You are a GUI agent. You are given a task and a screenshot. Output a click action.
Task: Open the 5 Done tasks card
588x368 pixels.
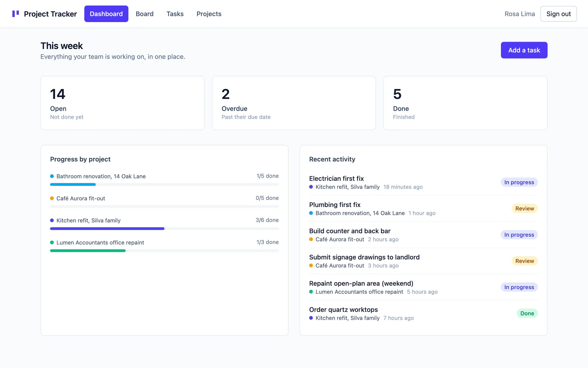point(466,103)
